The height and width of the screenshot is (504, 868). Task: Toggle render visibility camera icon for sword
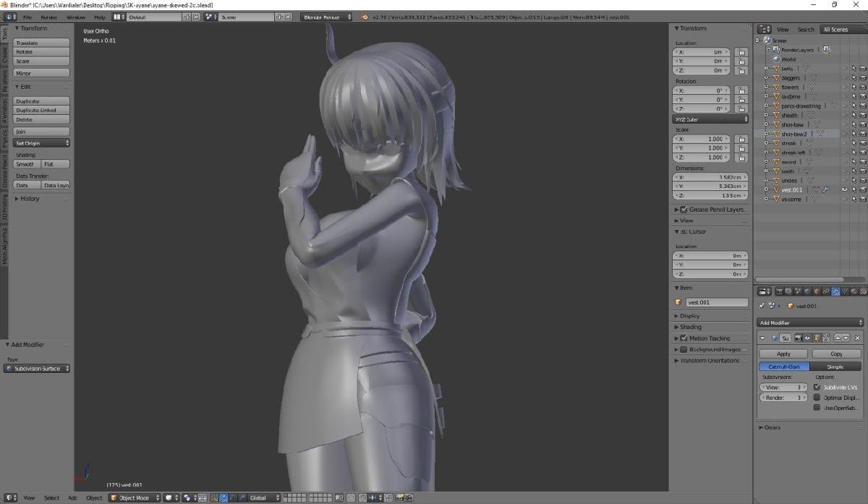point(862,161)
